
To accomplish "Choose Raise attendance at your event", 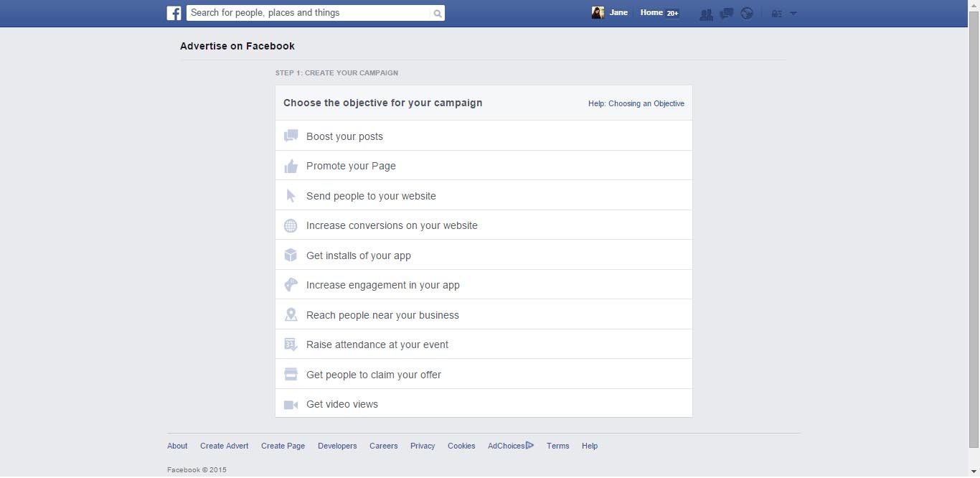I will (484, 345).
